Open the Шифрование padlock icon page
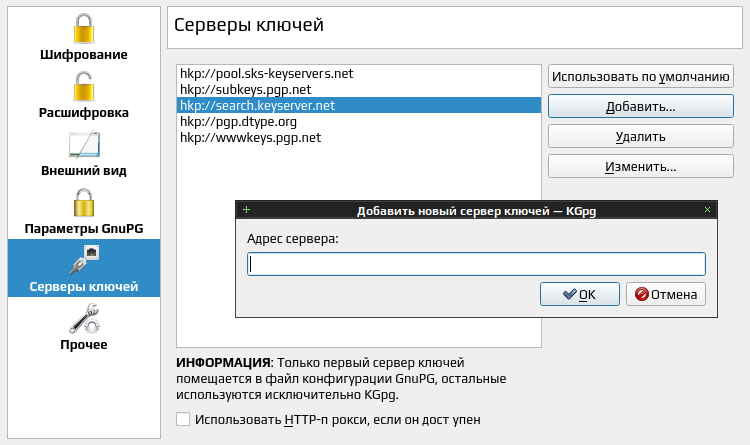Screen dimensions: 750x445 point(84,29)
